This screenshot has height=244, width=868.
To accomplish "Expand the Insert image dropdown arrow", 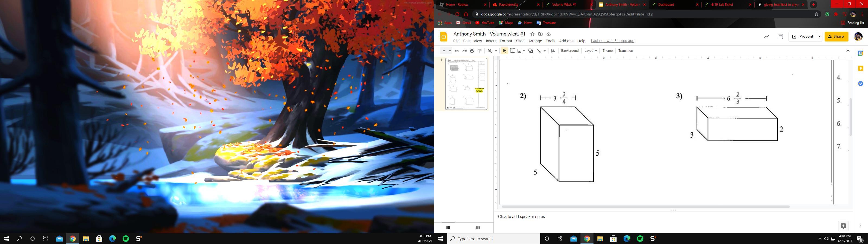I will pyautogui.click(x=524, y=51).
